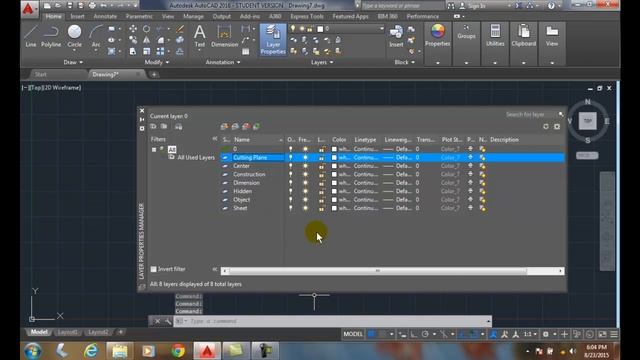Open the Properties panel button

pyautogui.click(x=437, y=36)
